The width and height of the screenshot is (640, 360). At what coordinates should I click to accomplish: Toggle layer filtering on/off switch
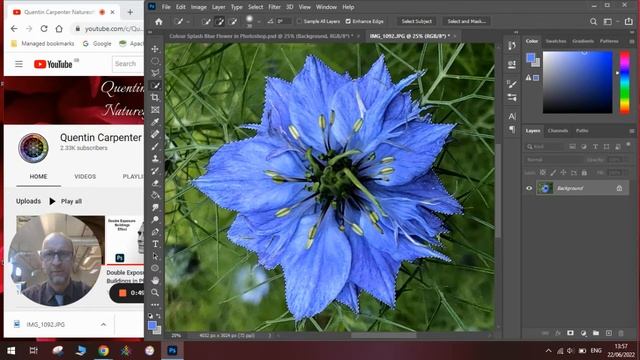point(628,144)
